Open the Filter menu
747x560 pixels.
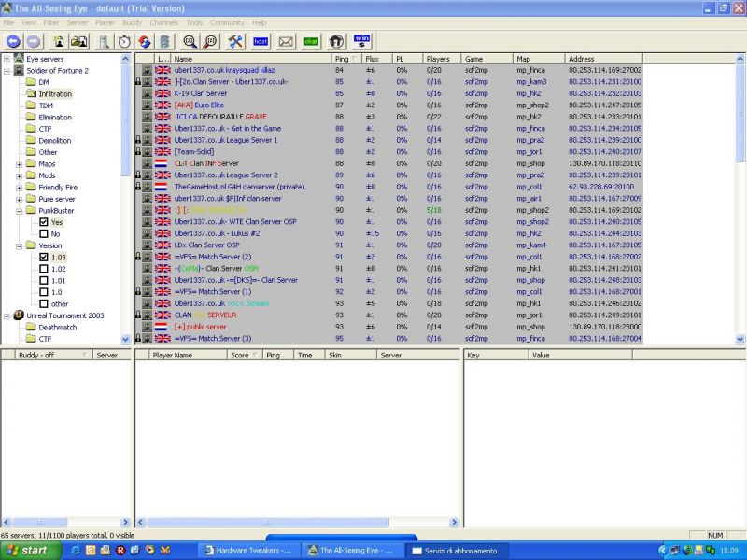click(x=50, y=22)
